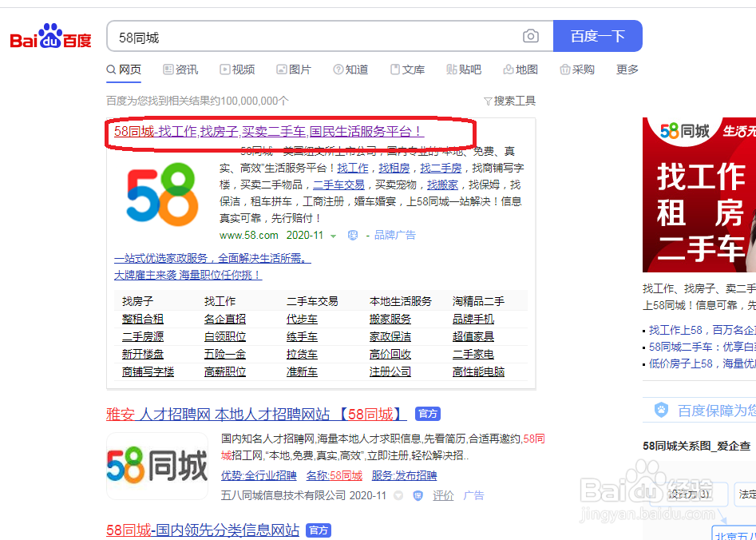Screen dimensions: 756x540
Task: Open the 练手车 link
Action: [303, 336]
